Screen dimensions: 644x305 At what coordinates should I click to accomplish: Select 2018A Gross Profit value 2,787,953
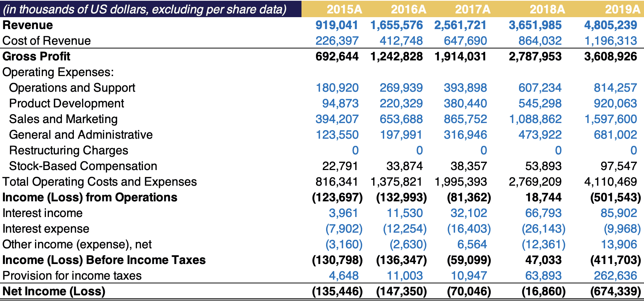pos(535,56)
